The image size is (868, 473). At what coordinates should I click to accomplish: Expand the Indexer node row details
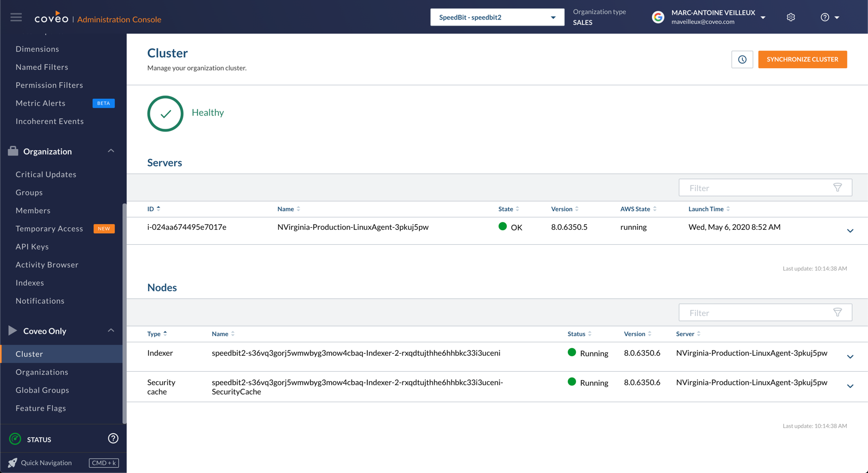[850, 356]
